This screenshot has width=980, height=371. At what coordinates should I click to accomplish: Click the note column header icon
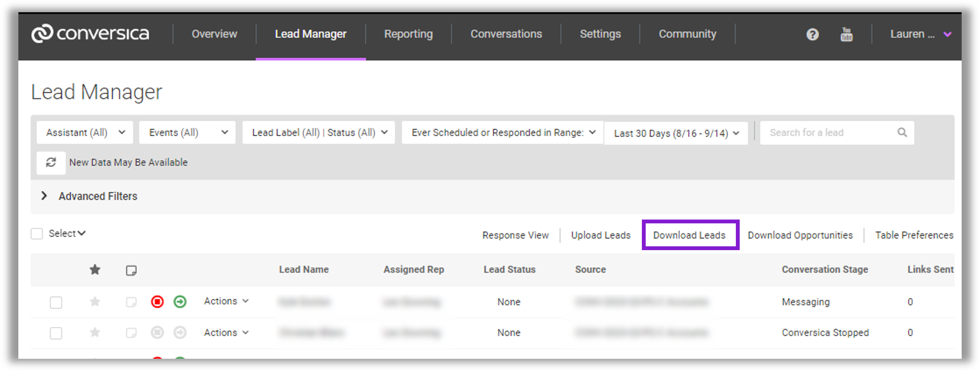point(131,270)
